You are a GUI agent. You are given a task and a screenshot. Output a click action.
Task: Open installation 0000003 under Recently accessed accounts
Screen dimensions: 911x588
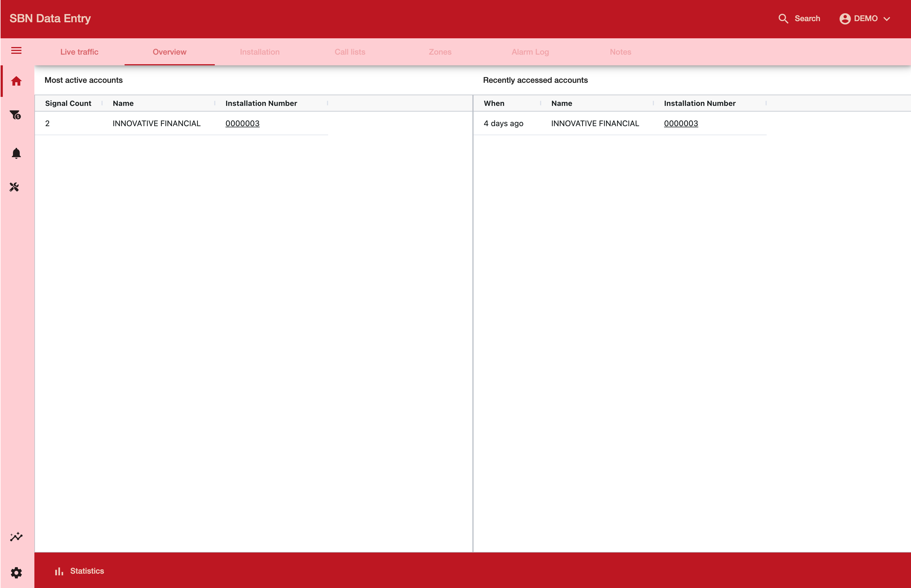click(x=681, y=123)
